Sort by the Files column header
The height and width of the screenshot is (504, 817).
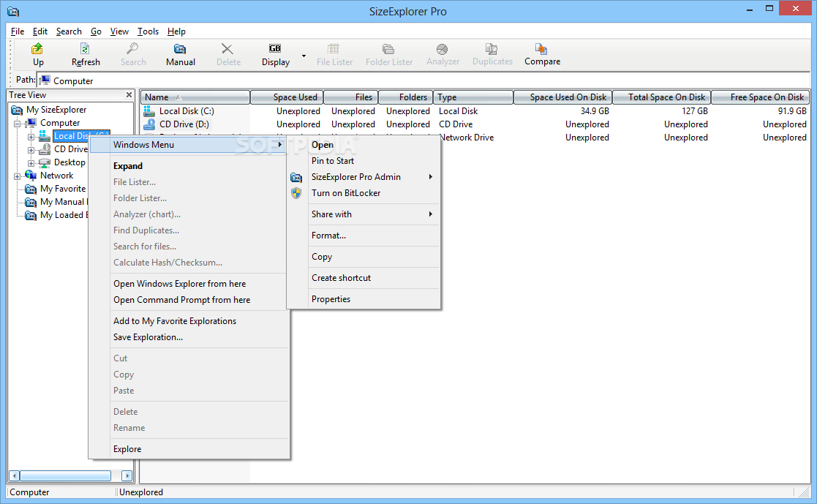(x=351, y=97)
